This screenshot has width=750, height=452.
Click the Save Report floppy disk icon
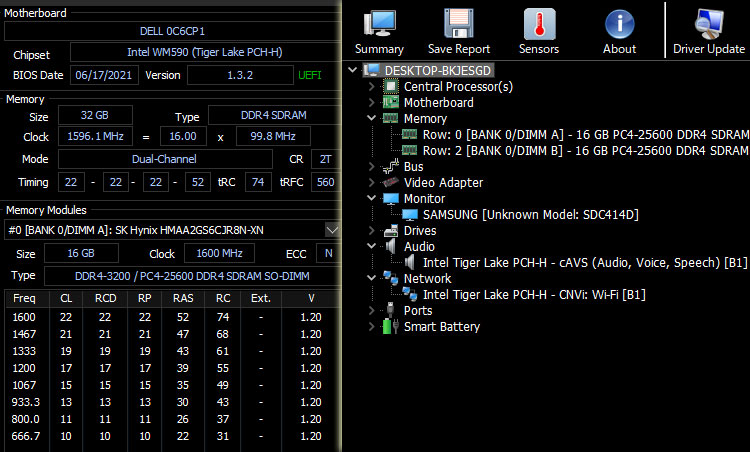tap(459, 24)
